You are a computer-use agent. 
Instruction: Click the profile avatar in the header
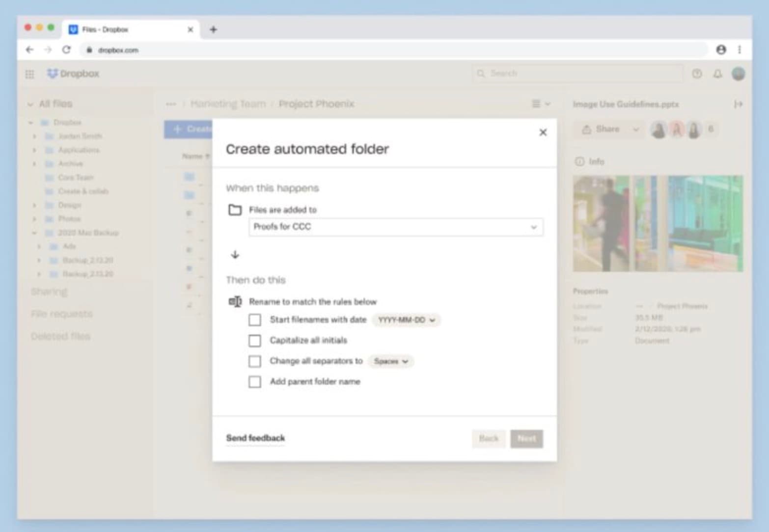pos(739,74)
